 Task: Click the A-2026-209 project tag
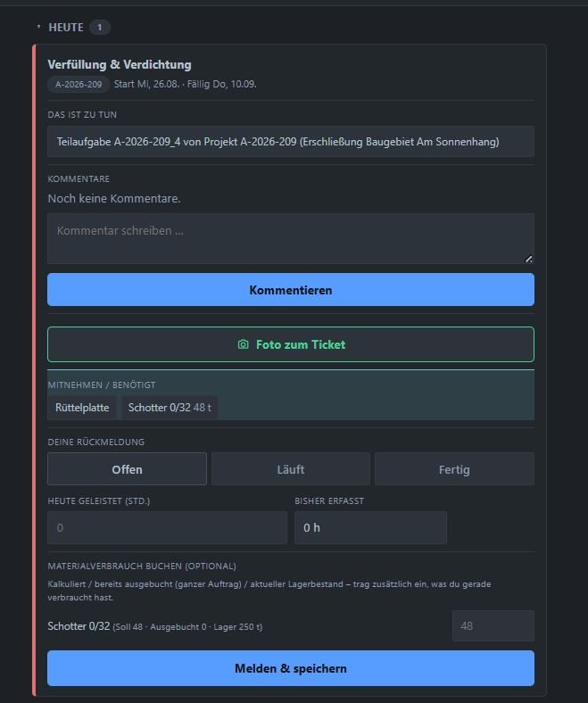pyautogui.click(x=79, y=84)
